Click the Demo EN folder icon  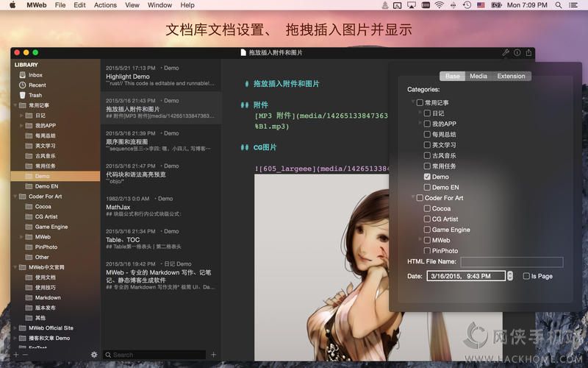pos(29,186)
